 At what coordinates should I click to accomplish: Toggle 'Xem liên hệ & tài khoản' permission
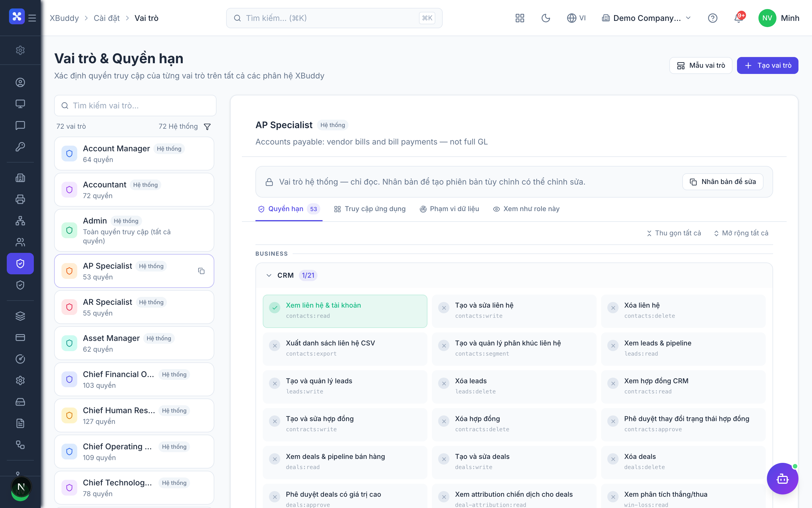click(x=345, y=311)
